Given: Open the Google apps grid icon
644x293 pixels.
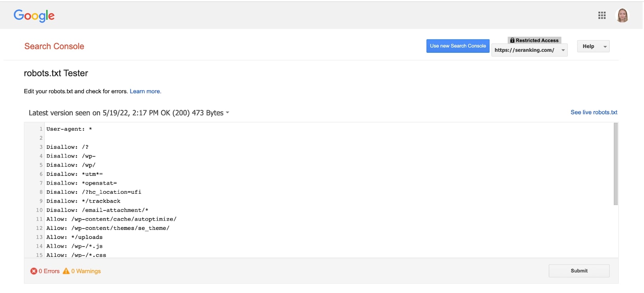Looking at the screenshot, I should pos(602,15).
